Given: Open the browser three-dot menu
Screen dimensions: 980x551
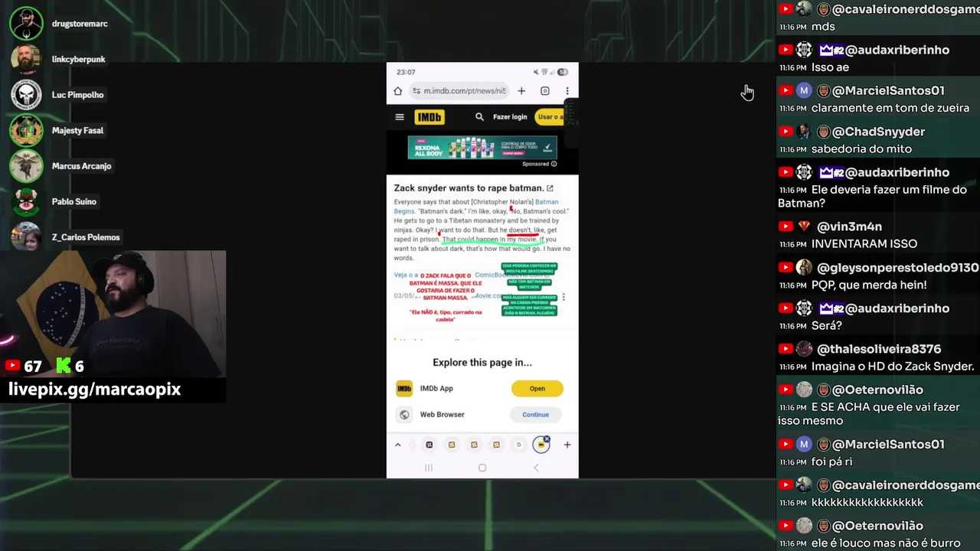Looking at the screenshot, I should 567,91.
